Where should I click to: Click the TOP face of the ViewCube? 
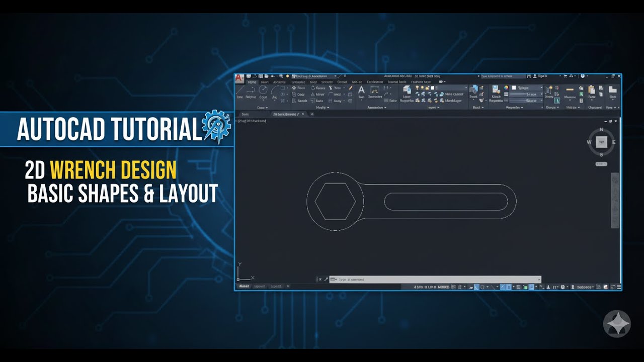[602, 142]
